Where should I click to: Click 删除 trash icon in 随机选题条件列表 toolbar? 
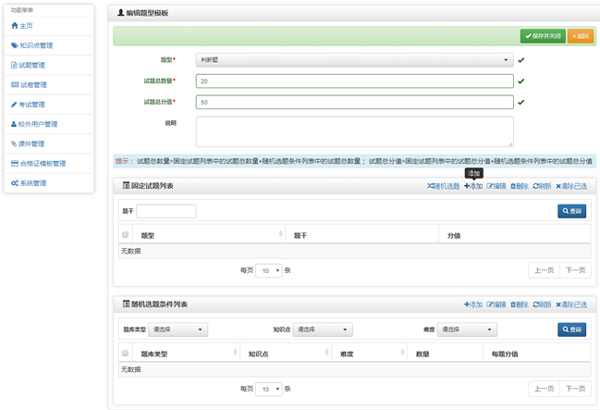(513, 303)
